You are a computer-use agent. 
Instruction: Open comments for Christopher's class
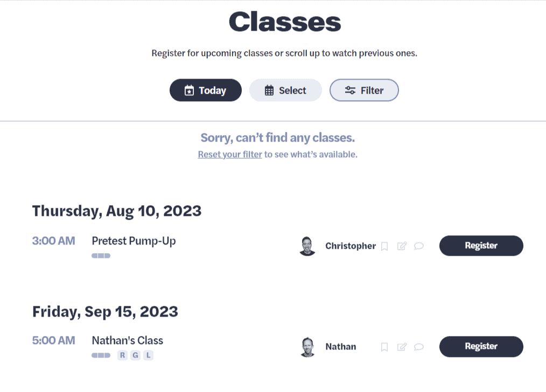point(419,246)
